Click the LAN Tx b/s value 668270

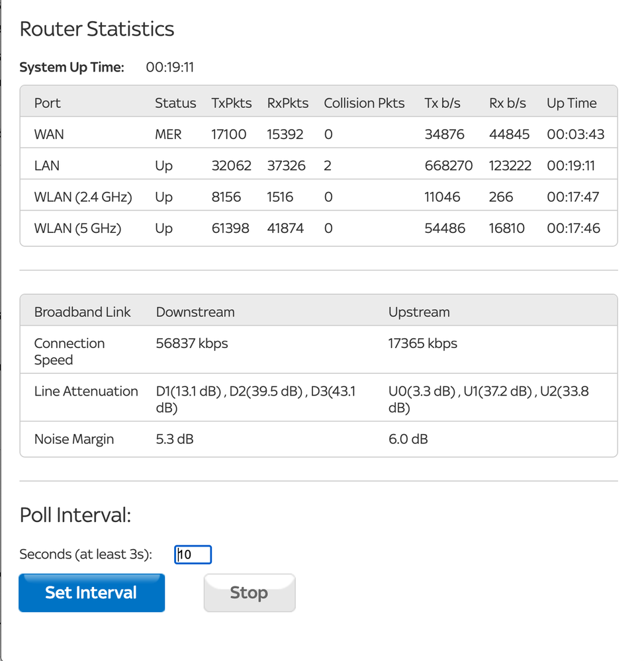point(448,165)
